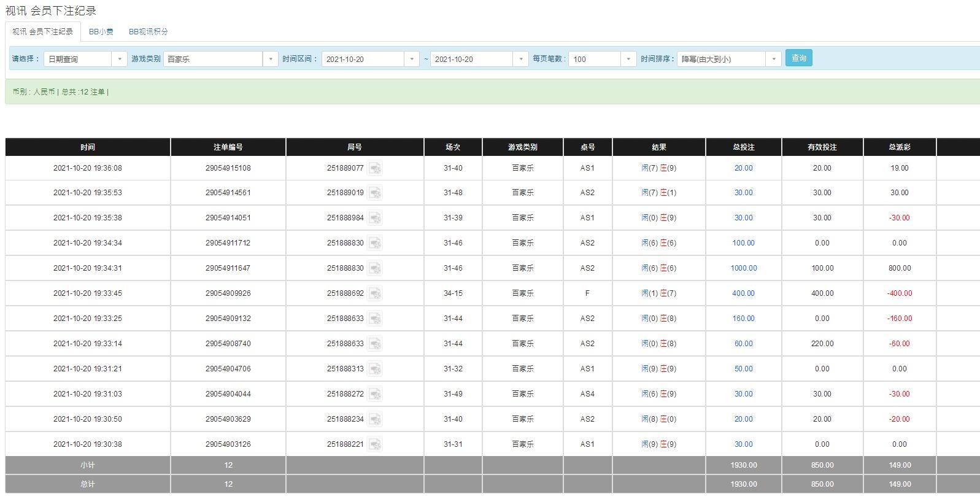980x499 pixels.
Task: Open round detail icon for bet 29054914561
Action: (x=374, y=193)
